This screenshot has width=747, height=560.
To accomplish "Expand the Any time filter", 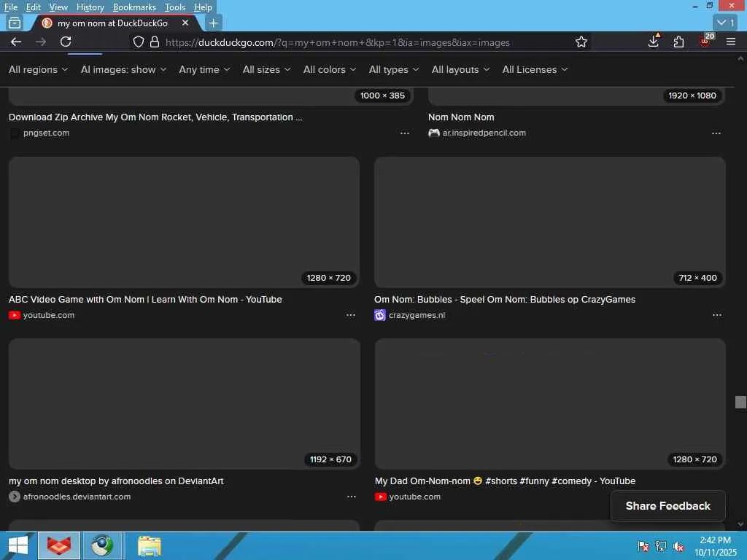I will click(x=204, y=69).
